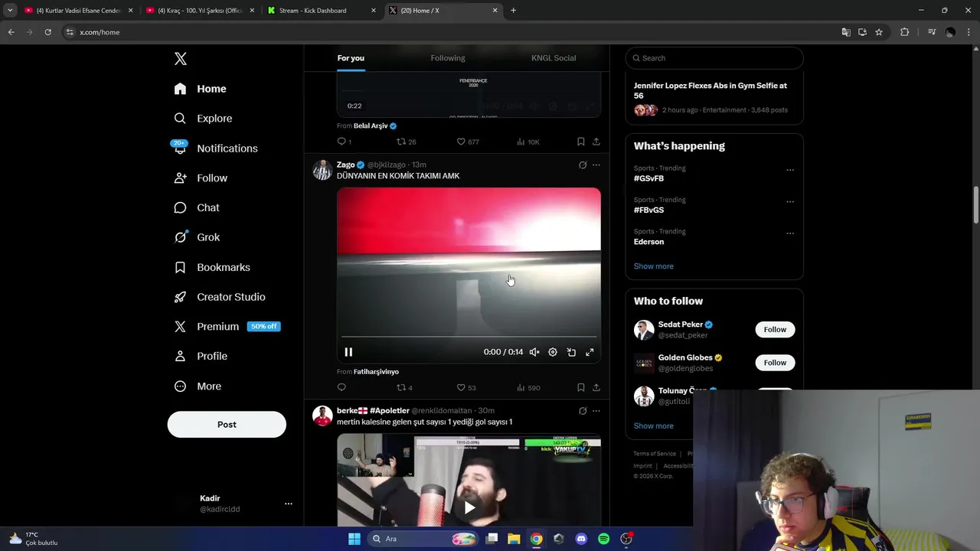Viewport: 980px width, 551px height.
Task: Open Creator Studio in the sidebar
Action: (x=220, y=297)
